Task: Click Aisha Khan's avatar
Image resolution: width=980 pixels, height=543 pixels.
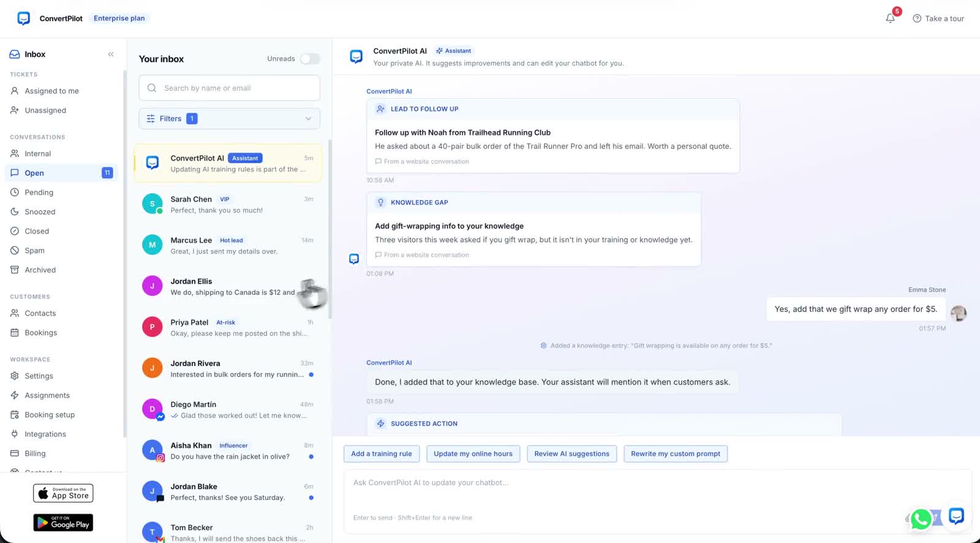Action: 152,450
